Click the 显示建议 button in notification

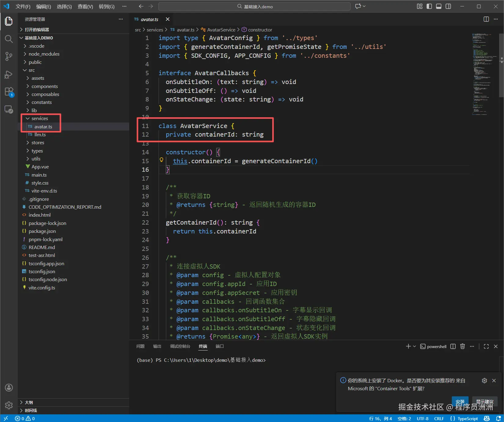coord(485,402)
